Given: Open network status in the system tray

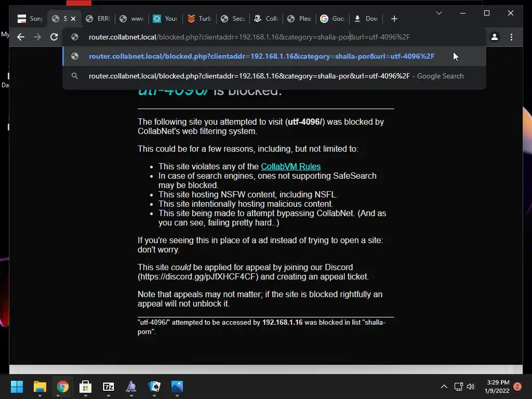Looking at the screenshot, I should coord(458,387).
